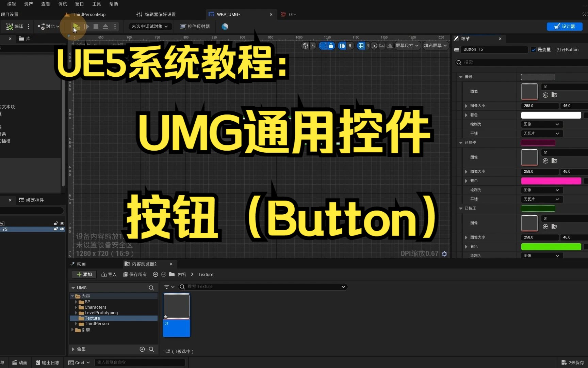Start Play in editor (green play)
The width and height of the screenshot is (588, 368).
click(x=76, y=27)
